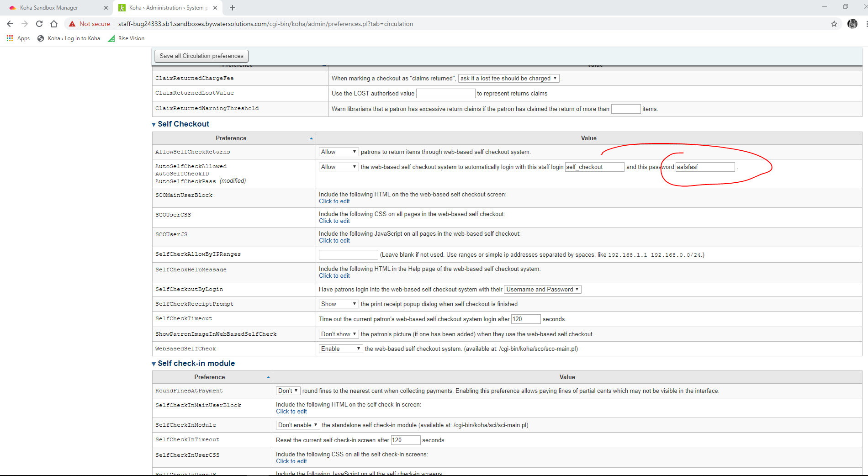Screen dimensions: 868x476
Task: Reload the page with refresh icon
Action: (x=39, y=24)
